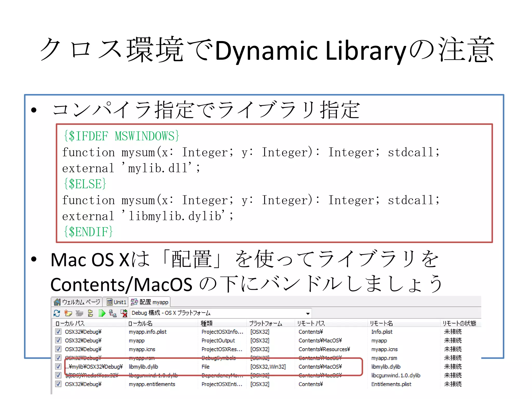The image size is (532, 399).
Task: Click the Add Files icon with orange star
Action: click(x=68, y=313)
